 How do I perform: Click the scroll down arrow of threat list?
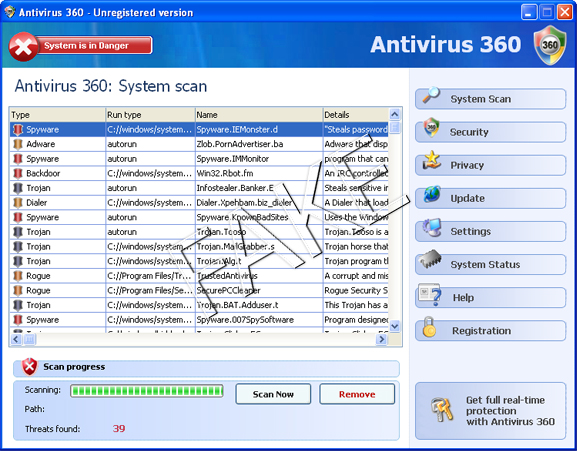click(x=394, y=326)
